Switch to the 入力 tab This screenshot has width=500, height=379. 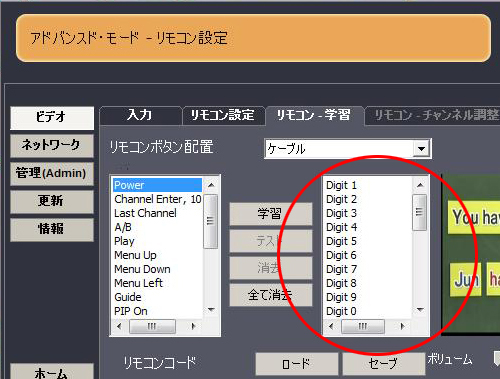pos(141,115)
